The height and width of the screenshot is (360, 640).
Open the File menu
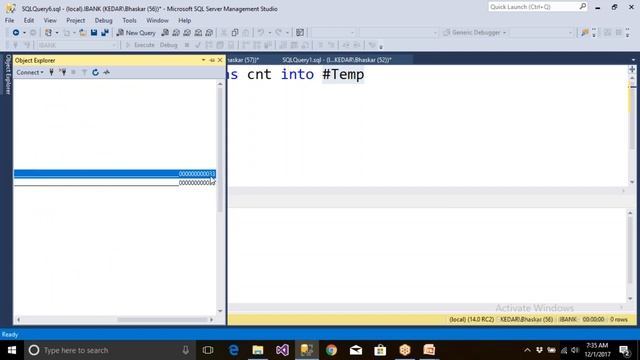(9, 20)
